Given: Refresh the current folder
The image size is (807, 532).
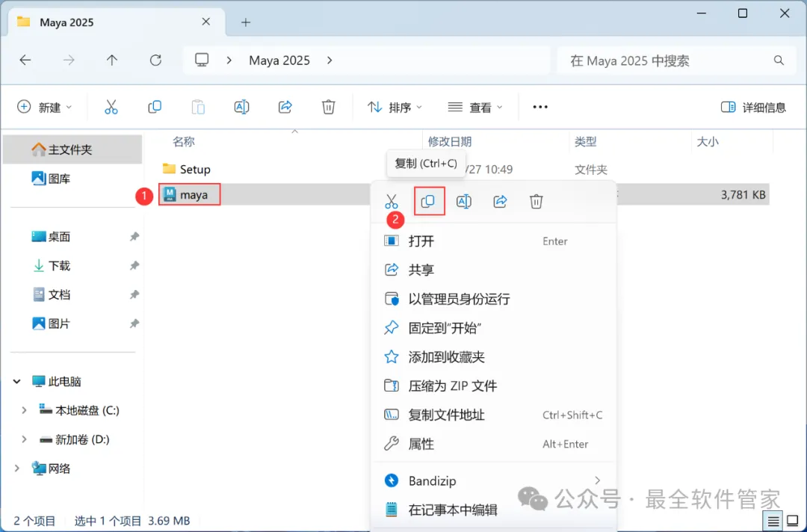Looking at the screenshot, I should pyautogui.click(x=155, y=61).
